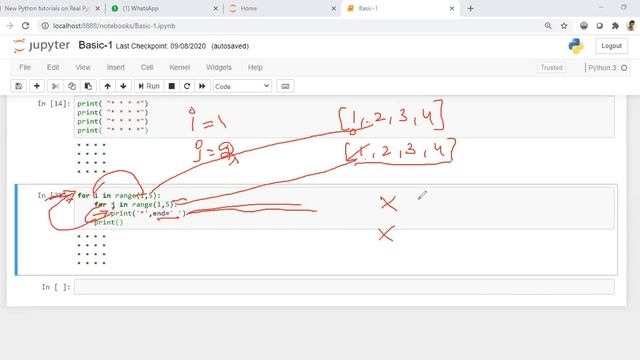Open a new browser tab
The image size is (640, 360).
click(471, 9)
